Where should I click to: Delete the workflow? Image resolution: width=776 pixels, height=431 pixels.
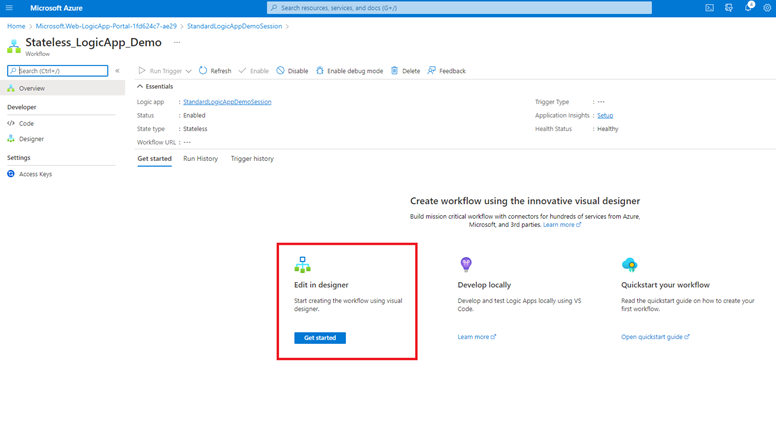(x=405, y=71)
